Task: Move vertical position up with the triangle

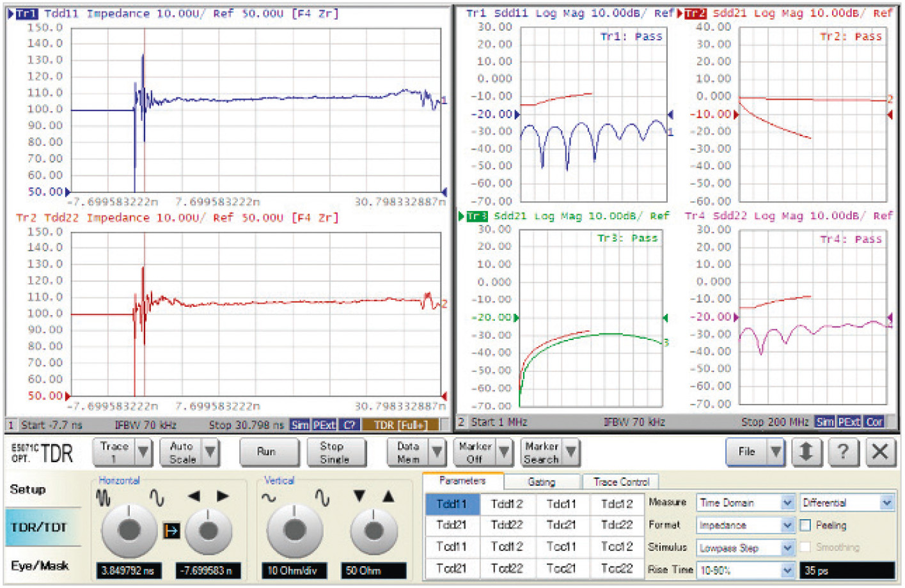Action: [388, 496]
